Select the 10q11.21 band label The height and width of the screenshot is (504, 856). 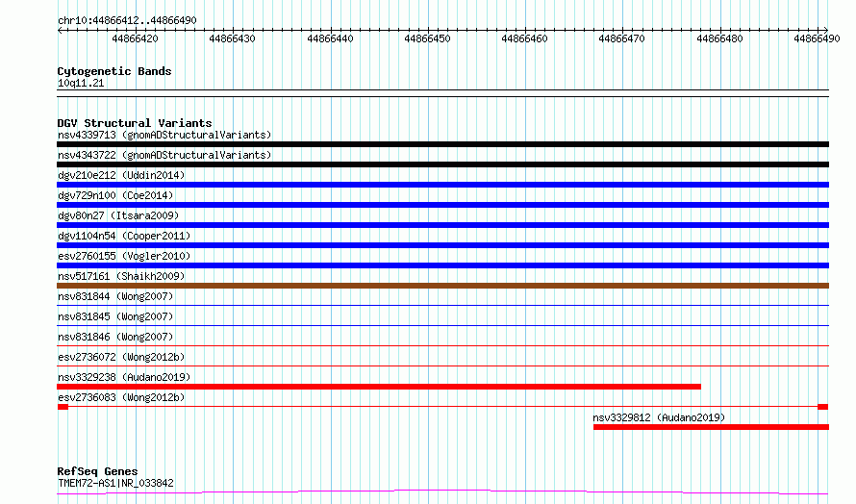[x=81, y=83]
